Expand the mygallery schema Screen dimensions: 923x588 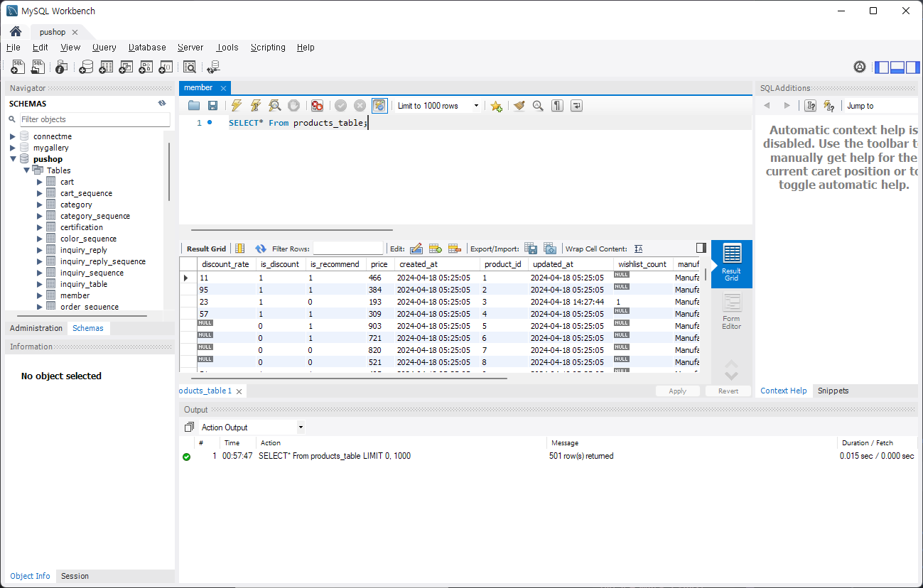coord(13,148)
